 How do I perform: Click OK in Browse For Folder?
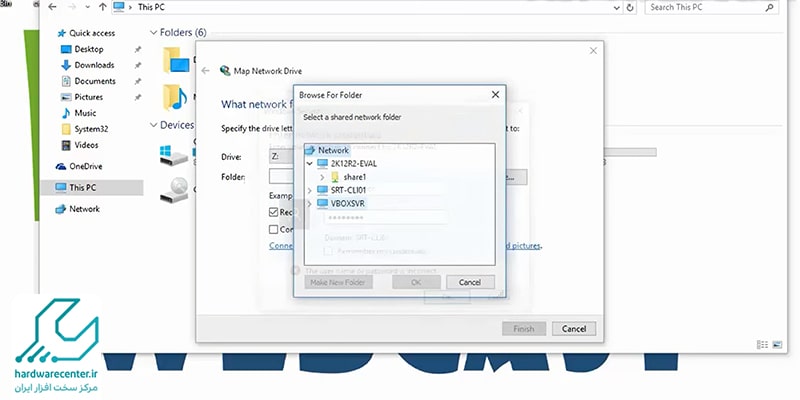click(x=416, y=282)
